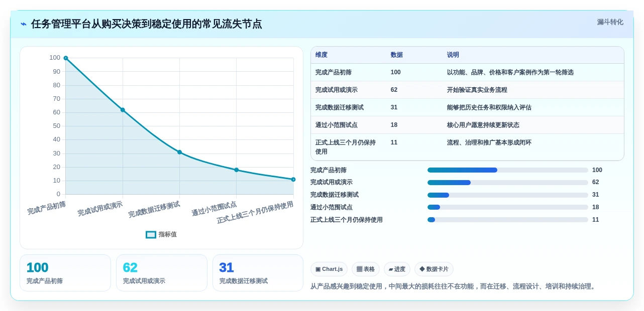
Task: Select chart point for 完成数据迁移测试 at 31
Action: [x=179, y=152]
